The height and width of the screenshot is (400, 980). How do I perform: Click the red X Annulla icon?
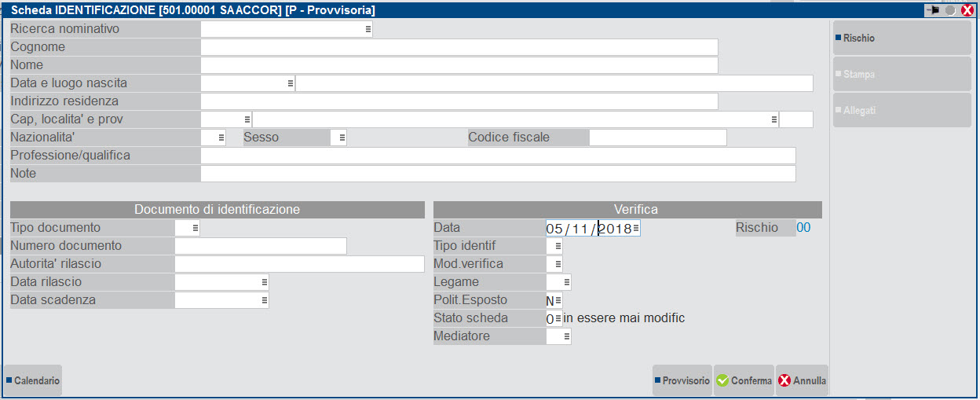(x=784, y=380)
